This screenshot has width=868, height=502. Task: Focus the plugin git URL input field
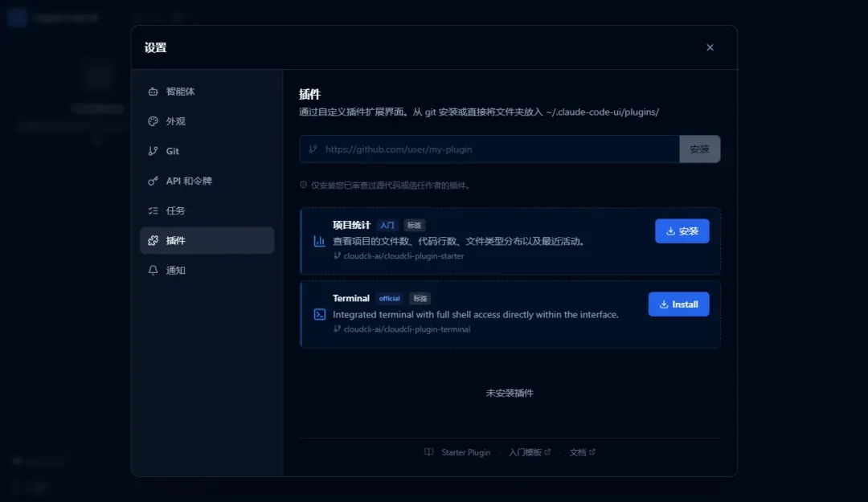pyautogui.click(x=489, y=149)
